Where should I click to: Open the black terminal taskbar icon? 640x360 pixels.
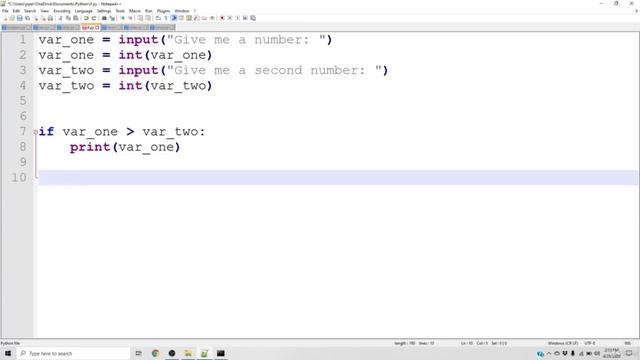[x=221, y=353]
